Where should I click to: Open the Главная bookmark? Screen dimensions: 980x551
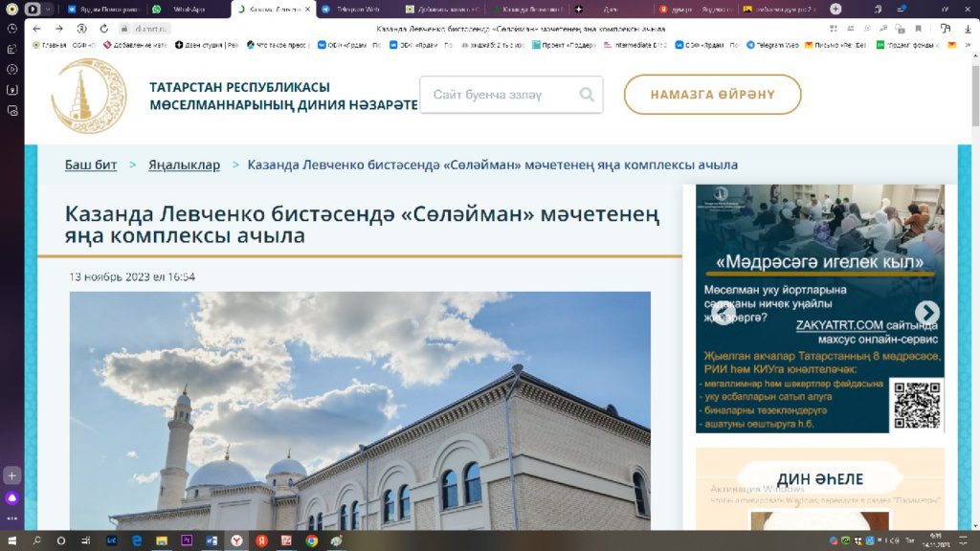click(x=50, y=45)
